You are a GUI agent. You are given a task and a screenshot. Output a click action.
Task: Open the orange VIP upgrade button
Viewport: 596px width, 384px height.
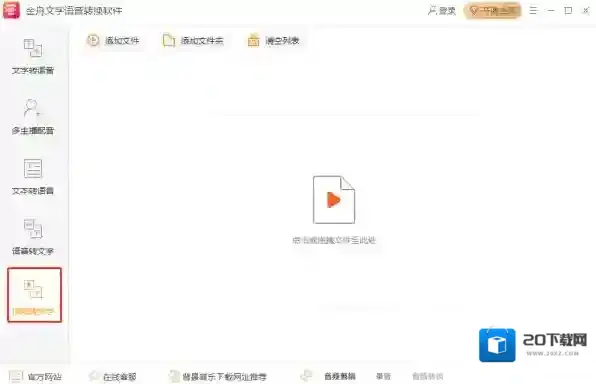492,11
